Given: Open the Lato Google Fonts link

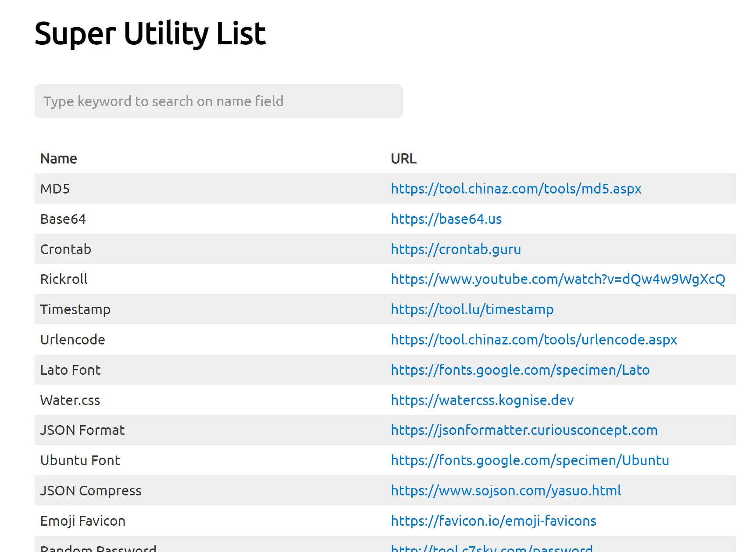Looking at the screenshot, I should [x=521, y=370].
